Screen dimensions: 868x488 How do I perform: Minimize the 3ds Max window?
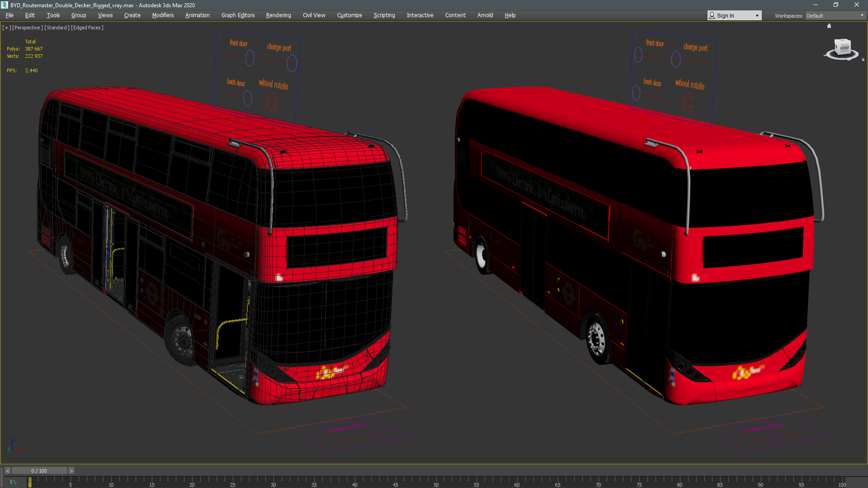click(x=815, y=5)
